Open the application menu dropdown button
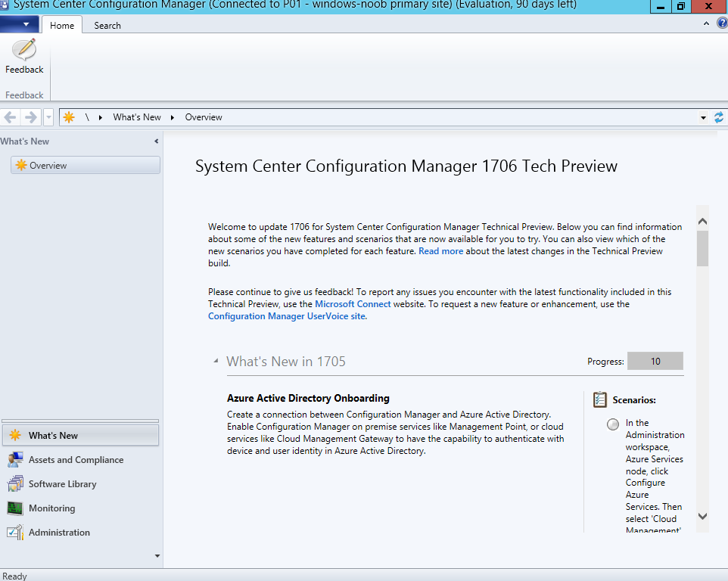This screenshot has width=728, height=581. click(x=20, y=25)
